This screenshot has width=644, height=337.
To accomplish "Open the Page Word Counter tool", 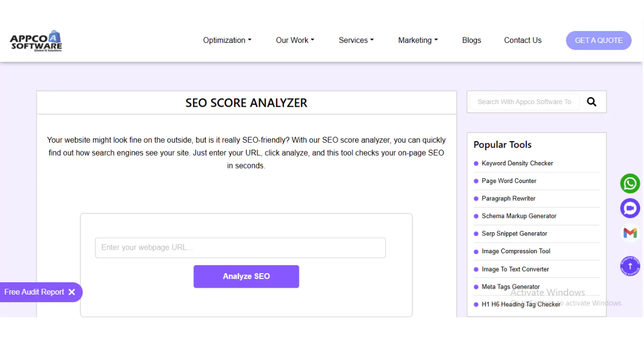I will pyautogui.click(x=509, y=181).
